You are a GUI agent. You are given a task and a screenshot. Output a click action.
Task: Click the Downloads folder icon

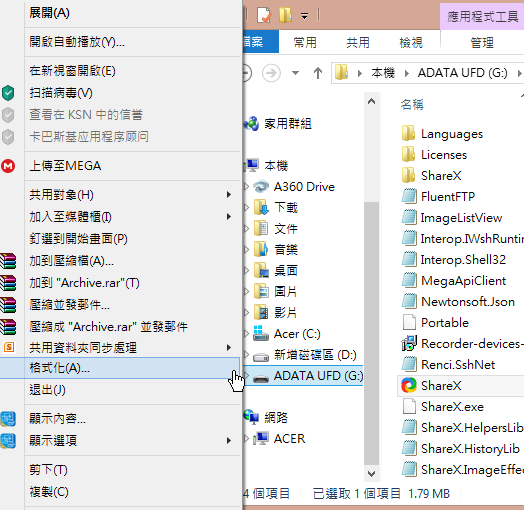(261, 208)
